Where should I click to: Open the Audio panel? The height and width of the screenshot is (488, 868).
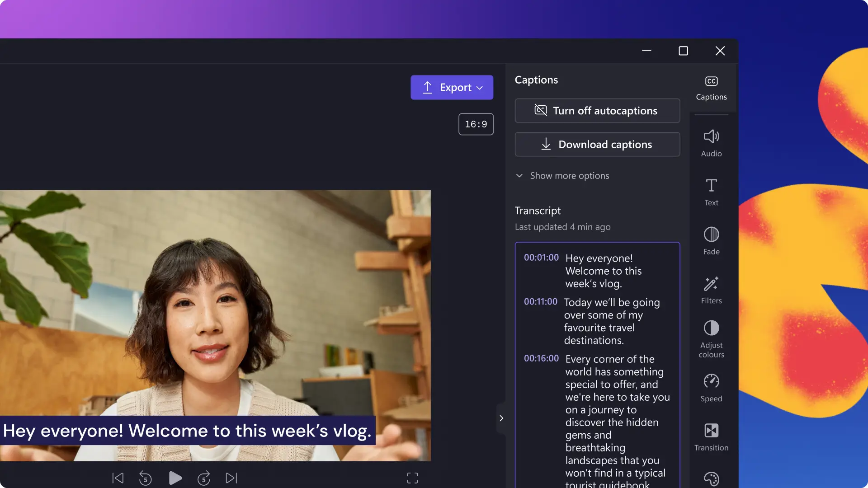(x=711, y=142)
